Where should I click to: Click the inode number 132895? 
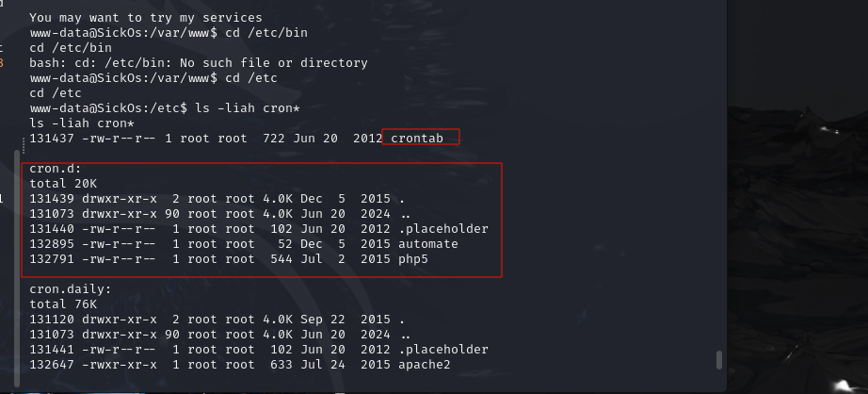52,244
